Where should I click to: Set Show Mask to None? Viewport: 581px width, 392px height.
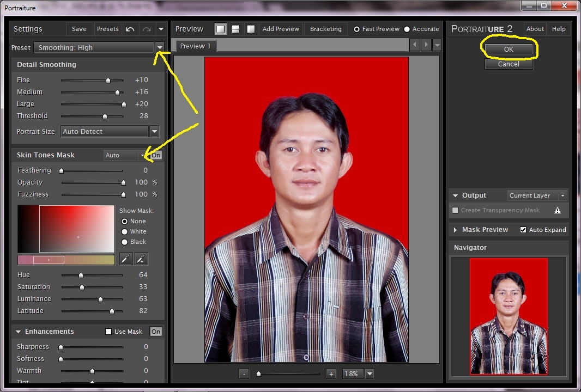[124, 222]
